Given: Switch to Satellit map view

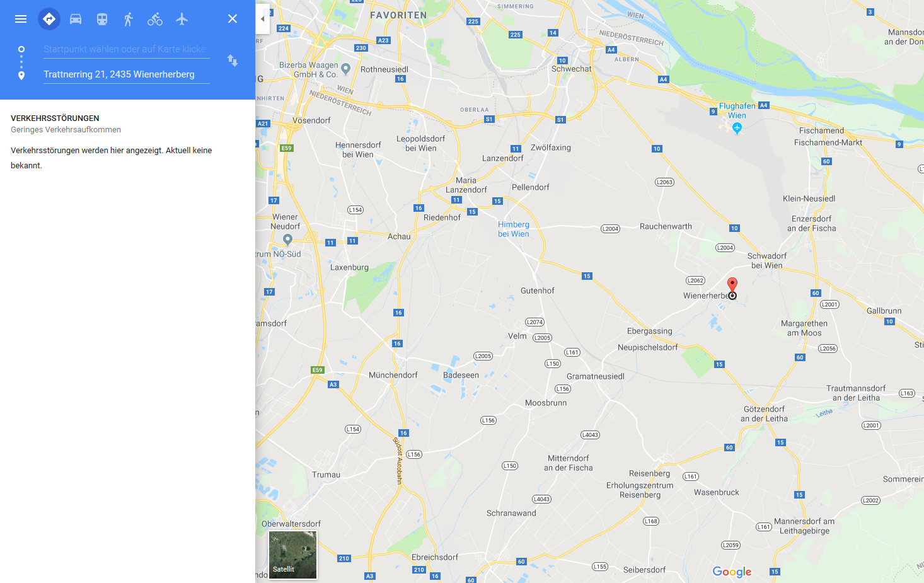Looking at the screenshot, I should tap(293, 555).
